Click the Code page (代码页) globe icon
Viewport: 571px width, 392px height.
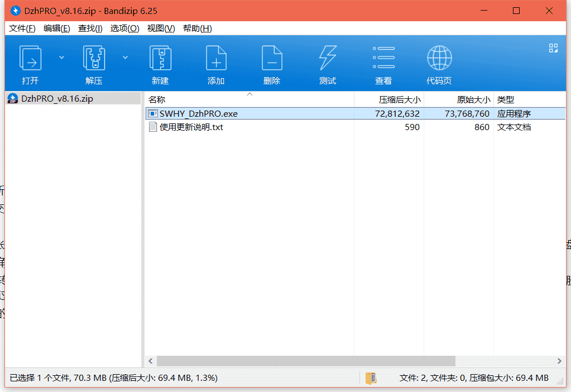pyautogui.click(x=439, y=58)
